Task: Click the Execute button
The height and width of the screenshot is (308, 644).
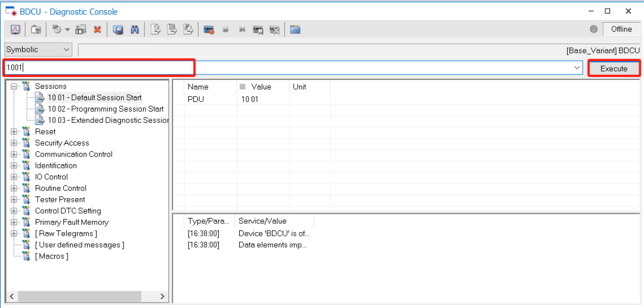Action: click(x=614, y=69)
